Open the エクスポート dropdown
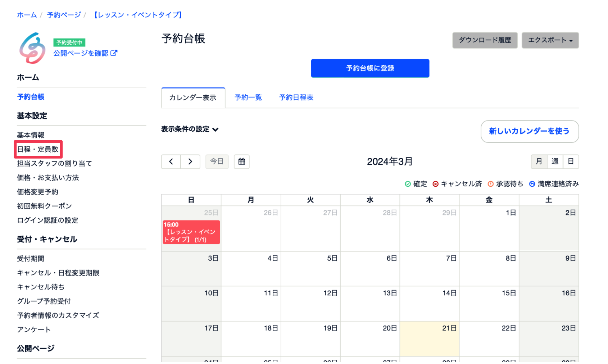This screenshot has width=608, height=364. (x=550, y=40)
